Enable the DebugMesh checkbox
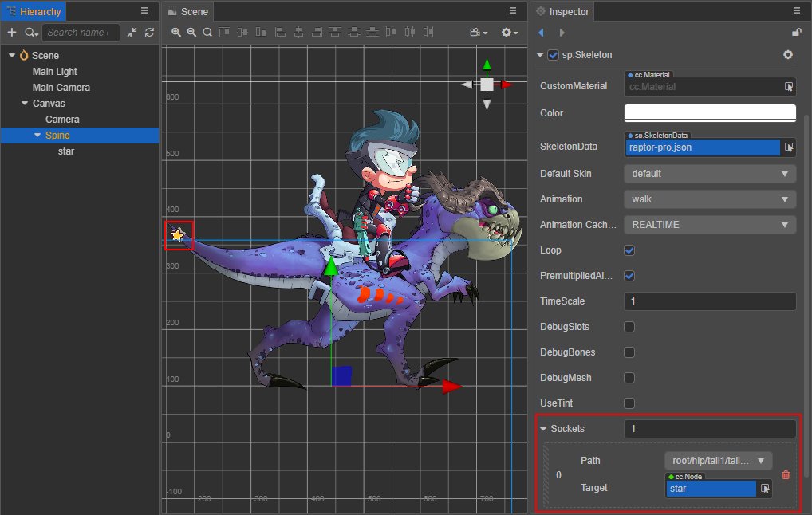 click(629, 377)
